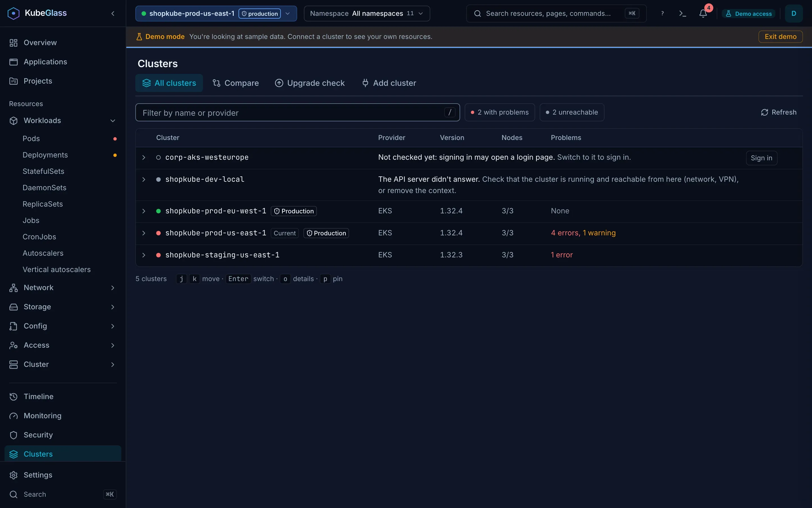Click the Cluster column header

[167, 138]
